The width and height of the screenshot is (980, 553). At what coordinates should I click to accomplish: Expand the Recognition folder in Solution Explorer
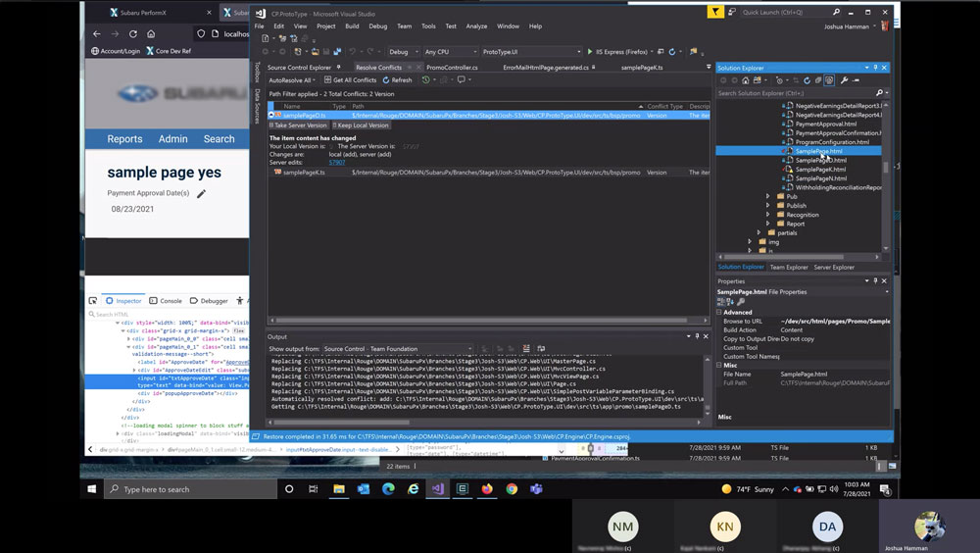pyautogui.click(x=768, y=215)
